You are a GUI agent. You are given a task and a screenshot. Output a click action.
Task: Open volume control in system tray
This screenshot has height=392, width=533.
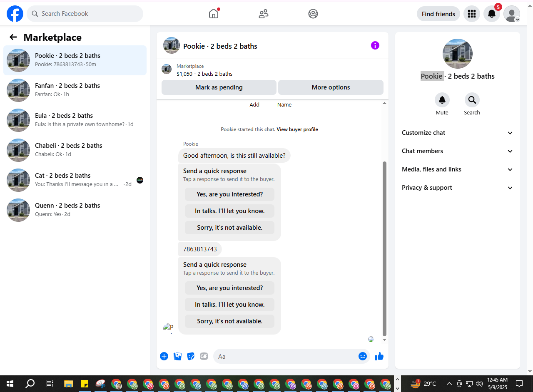(479, 384)
